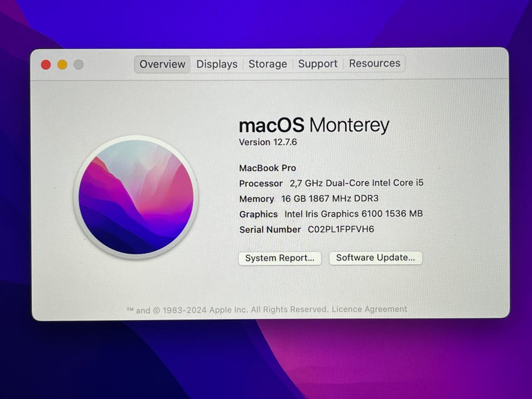The image size is (532, 399).
Task: Click the MacBook Pro model name
Action: 267,168
